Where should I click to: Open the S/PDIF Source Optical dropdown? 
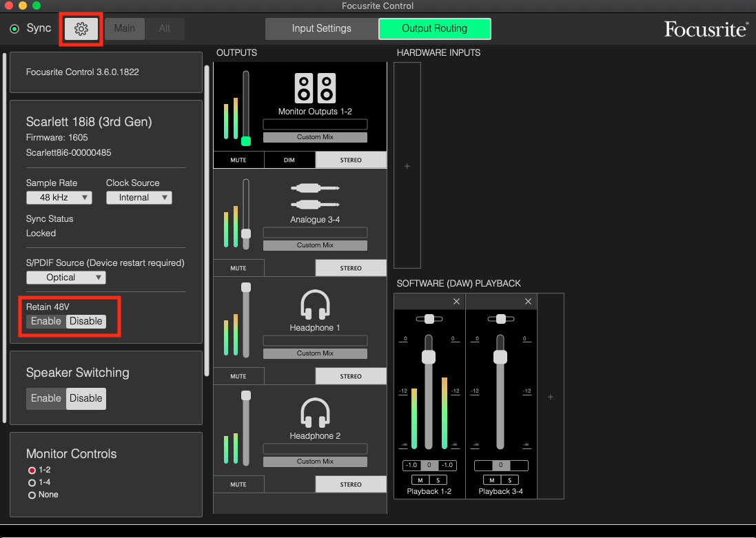(x=65, y=278)
